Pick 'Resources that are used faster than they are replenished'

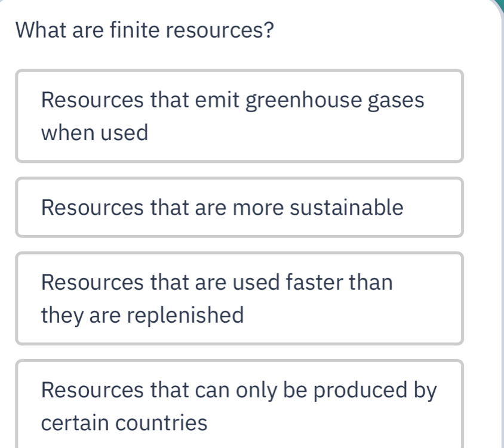coord(239,298)
